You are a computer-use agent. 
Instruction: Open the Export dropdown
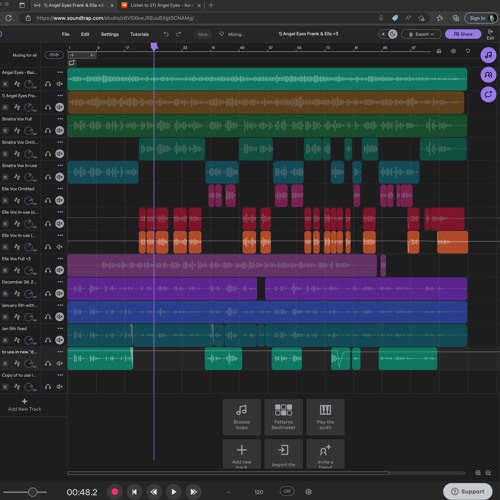(x=421, y=34)
